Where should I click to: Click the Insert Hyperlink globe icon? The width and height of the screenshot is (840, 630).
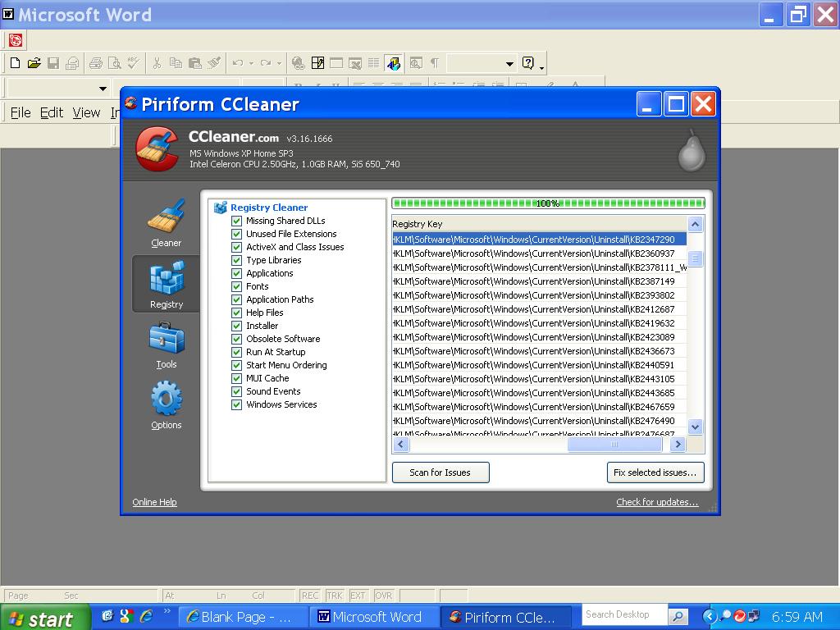[x=299, y=63]
